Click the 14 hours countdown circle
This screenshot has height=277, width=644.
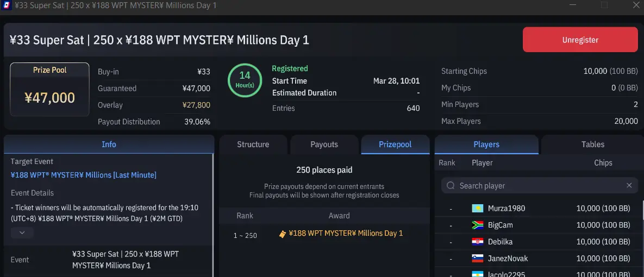coord(245,80)
